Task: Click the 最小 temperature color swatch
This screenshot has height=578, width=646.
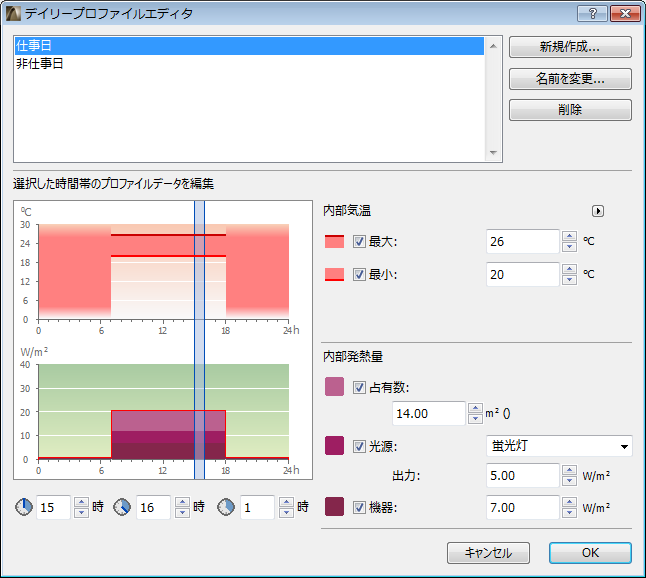Action: tap(334, 274)
